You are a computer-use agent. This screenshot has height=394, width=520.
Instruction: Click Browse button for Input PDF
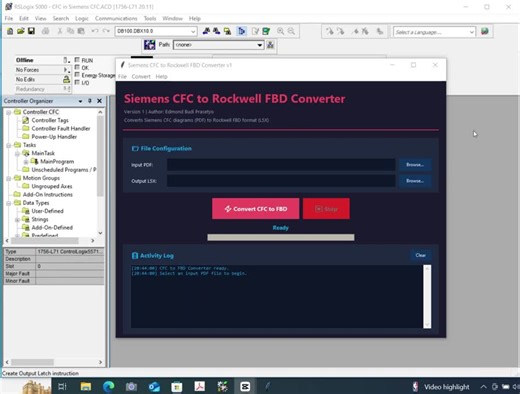(415, 165)
